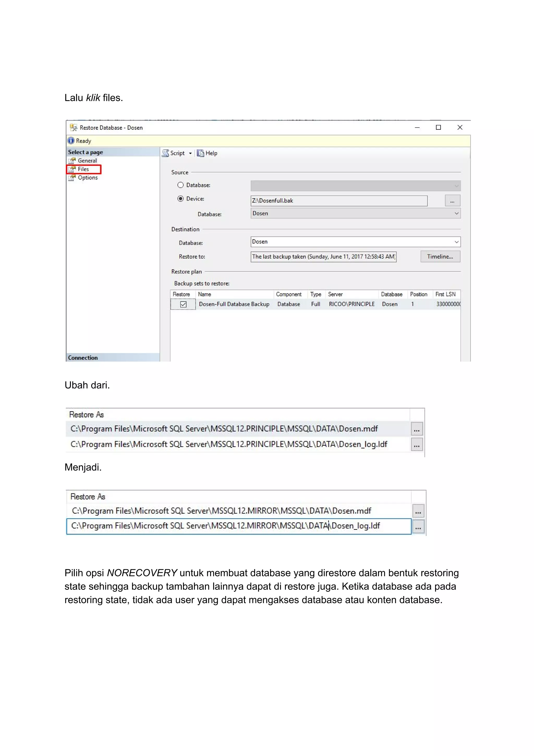
Task: Browse button beside PRINCIPLE Dosen.mdf path
Action: pyautogui.click(x=417, y=429)
